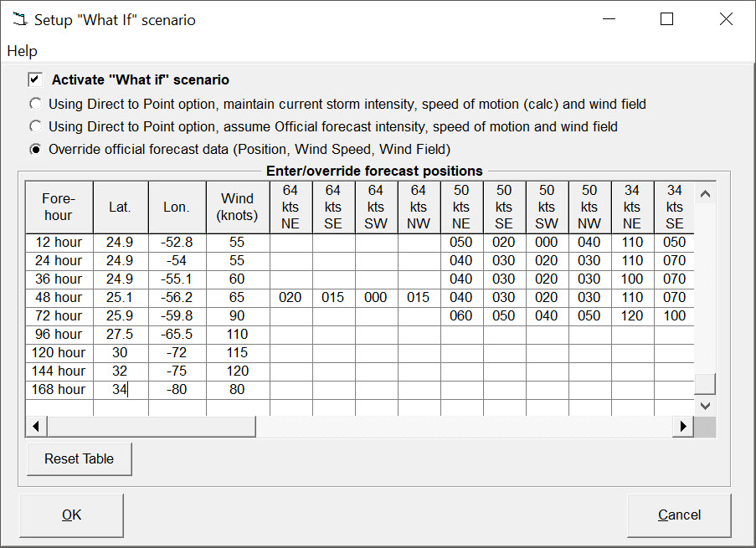Click the Lat. column header
Image resolution: width=756 pixels, height=548 pixels.
[121, 207]
